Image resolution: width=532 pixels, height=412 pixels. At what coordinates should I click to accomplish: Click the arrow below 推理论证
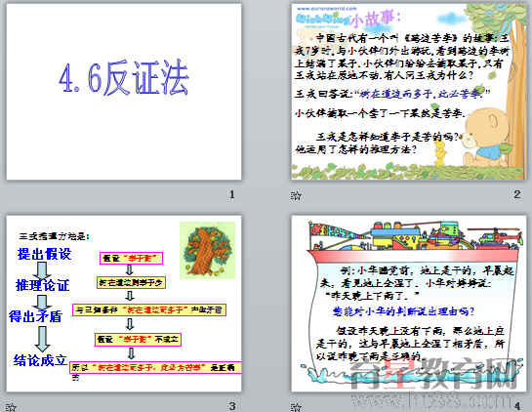(x=42, y=302)
